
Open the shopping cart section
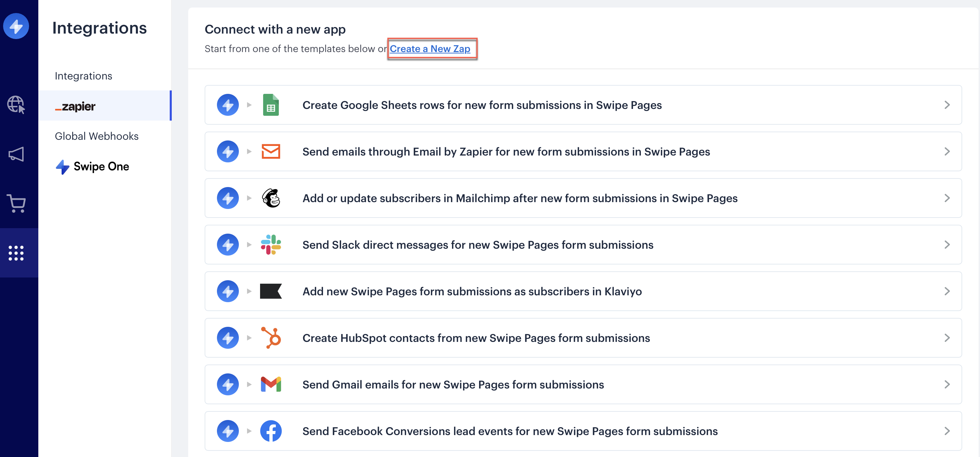pyautogui.click(x=16, y=204)
